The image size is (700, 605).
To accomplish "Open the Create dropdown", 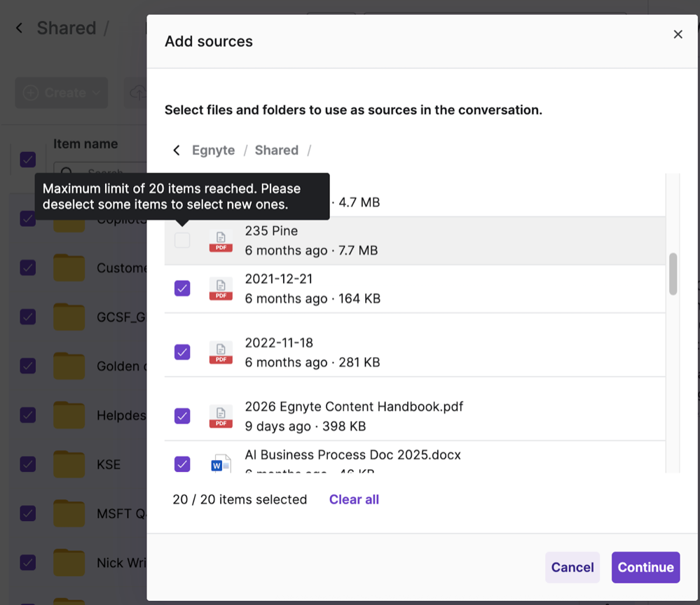I will tap(62, 93).
